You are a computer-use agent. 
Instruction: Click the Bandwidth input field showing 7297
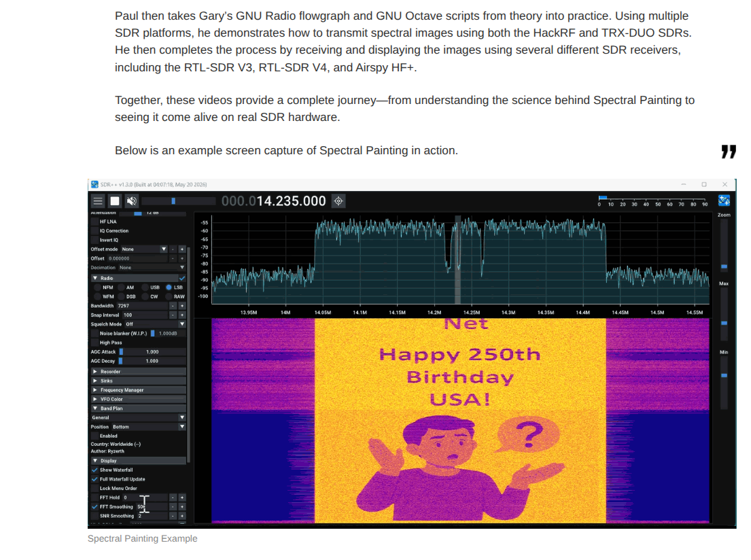tap(142, 306)
